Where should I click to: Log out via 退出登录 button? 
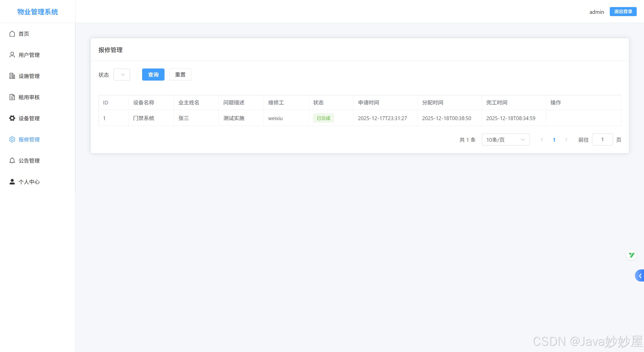coord(623,12)
